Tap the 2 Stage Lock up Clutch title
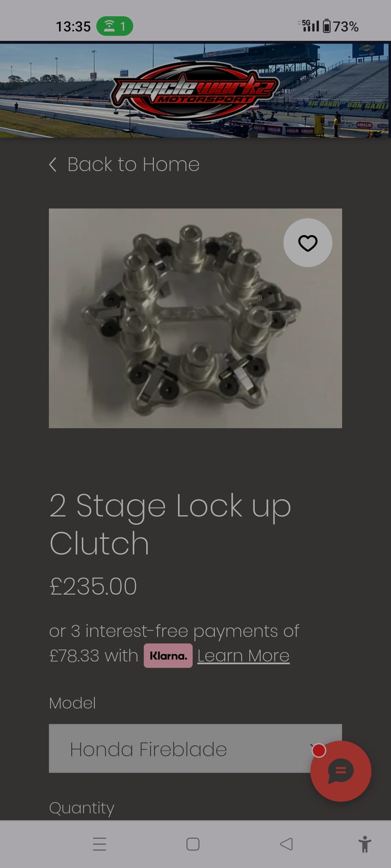This screenshot has width=391, height=868. [x=170, y=524]
